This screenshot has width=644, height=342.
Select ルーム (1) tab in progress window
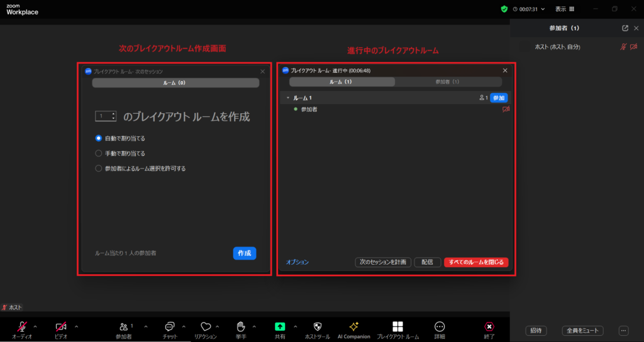click(x=341, y=82)
